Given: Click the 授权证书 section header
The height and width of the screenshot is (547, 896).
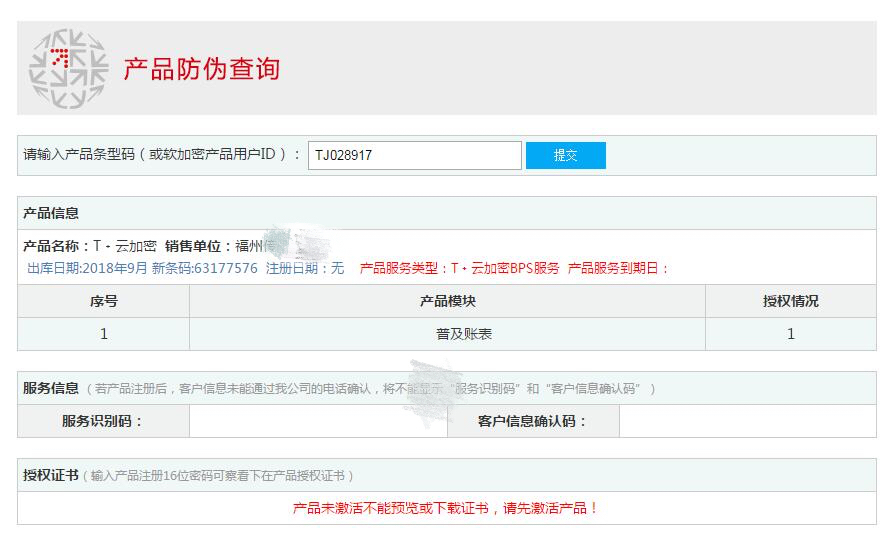Looking at the screenshot, I should (51, 475).
